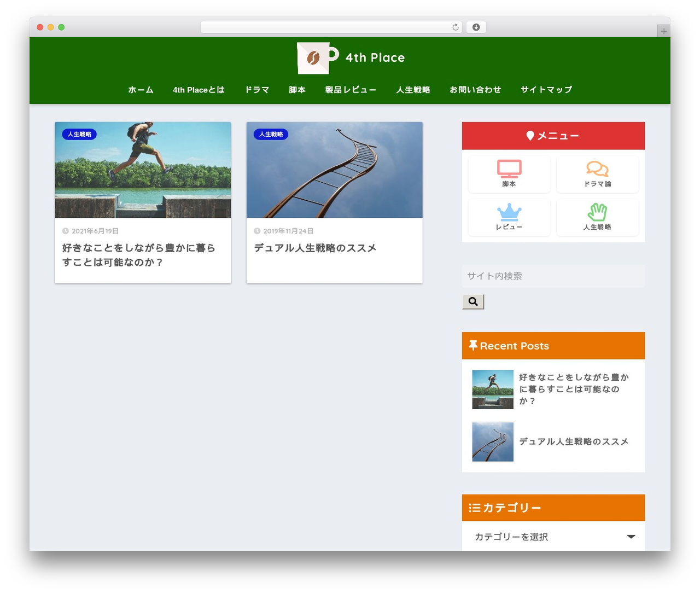Open 4th Placeとは page
700x593 pixels.
[199, 90]
